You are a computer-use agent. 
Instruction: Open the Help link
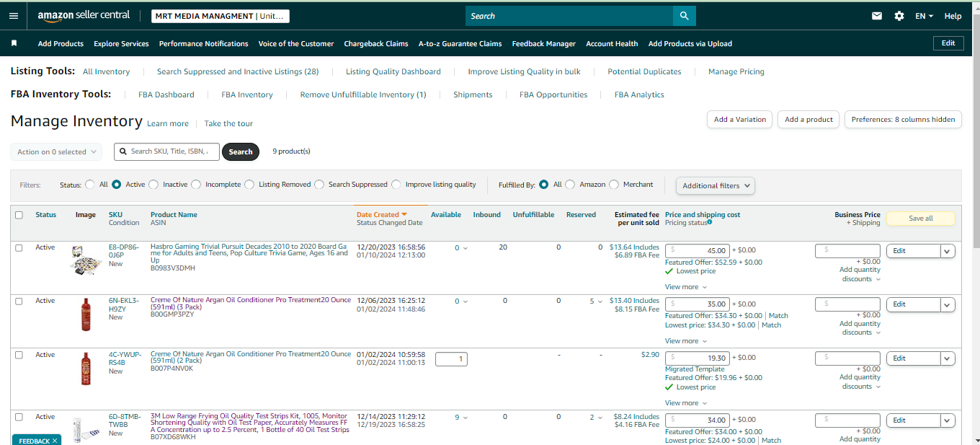coord(953,16)
